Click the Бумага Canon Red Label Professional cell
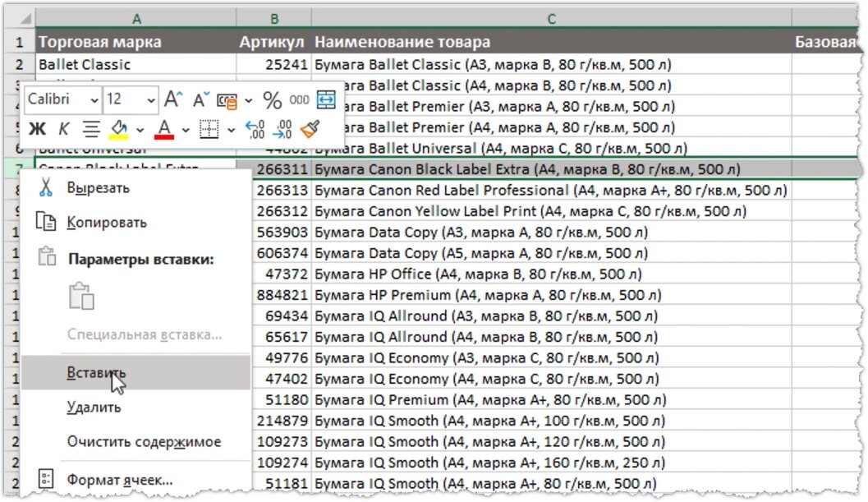This screenshot has width=868, height=502. tap(551, 190)
